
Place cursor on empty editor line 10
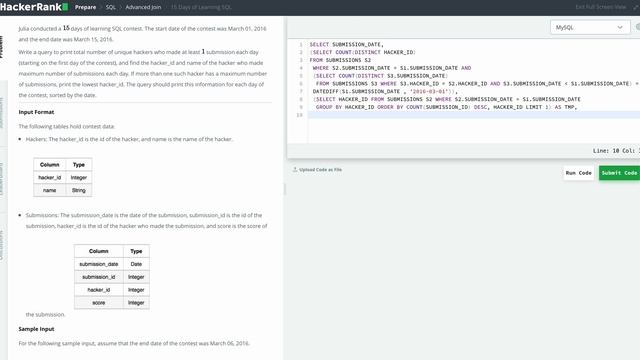pyautogui.click(x=473, y=115)
